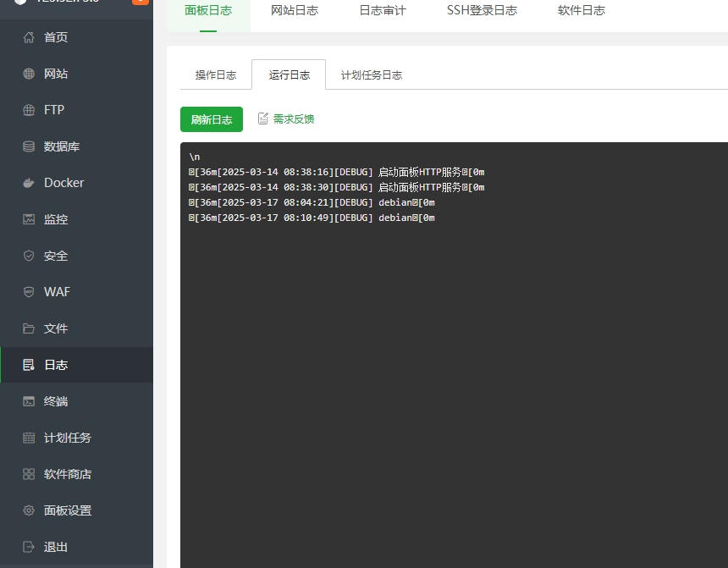Open the 需求反馈 feedback link
The height and width of the screenshot is (568, 728).
(x=294, y=119)
